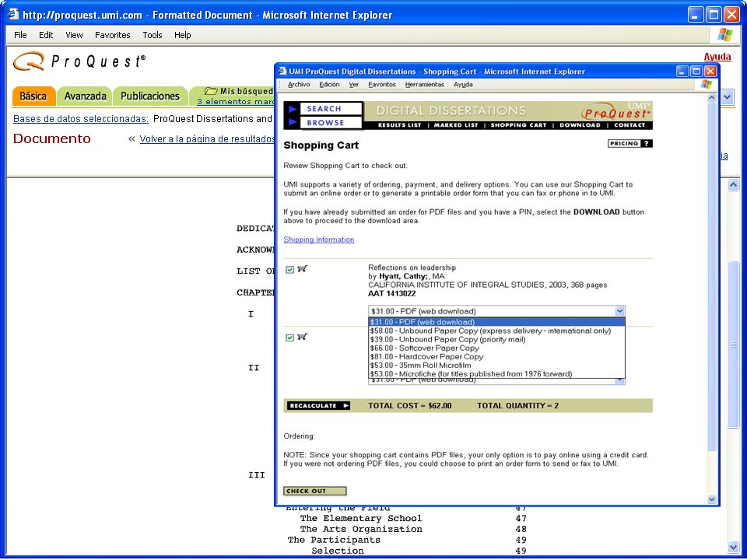Open the second cart item's format dropdown arrow
Image resolution: width=747 pixels, height=560 pixels.
(619, 380)
